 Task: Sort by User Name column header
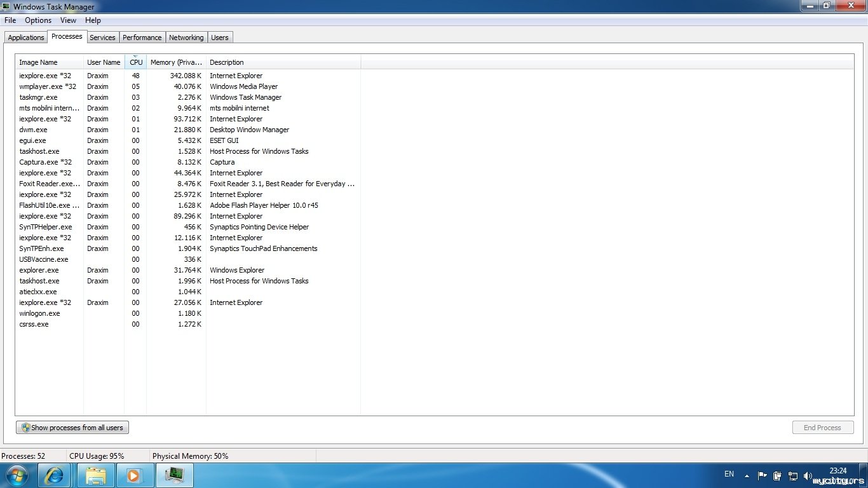[104, 62]
